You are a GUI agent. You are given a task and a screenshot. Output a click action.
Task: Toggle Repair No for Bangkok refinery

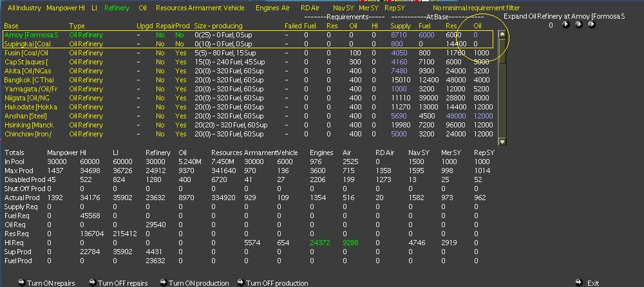click(x=160, y=80)
